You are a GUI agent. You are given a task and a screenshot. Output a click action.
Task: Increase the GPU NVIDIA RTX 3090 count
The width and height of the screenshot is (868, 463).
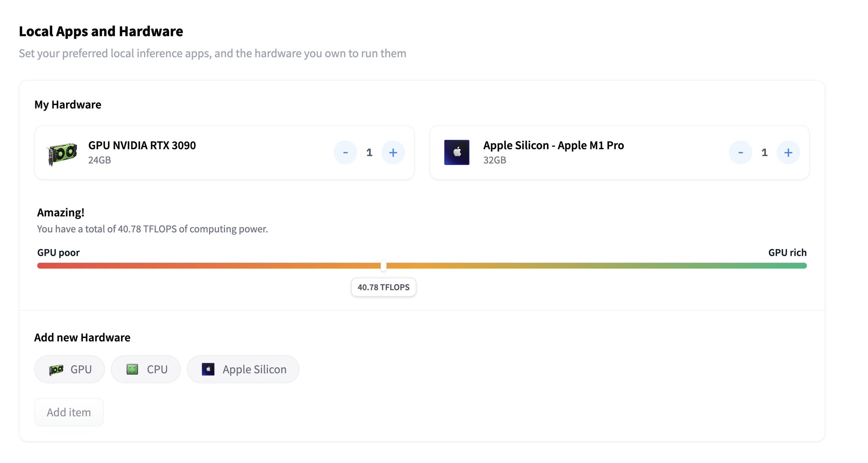click(393, 152)
